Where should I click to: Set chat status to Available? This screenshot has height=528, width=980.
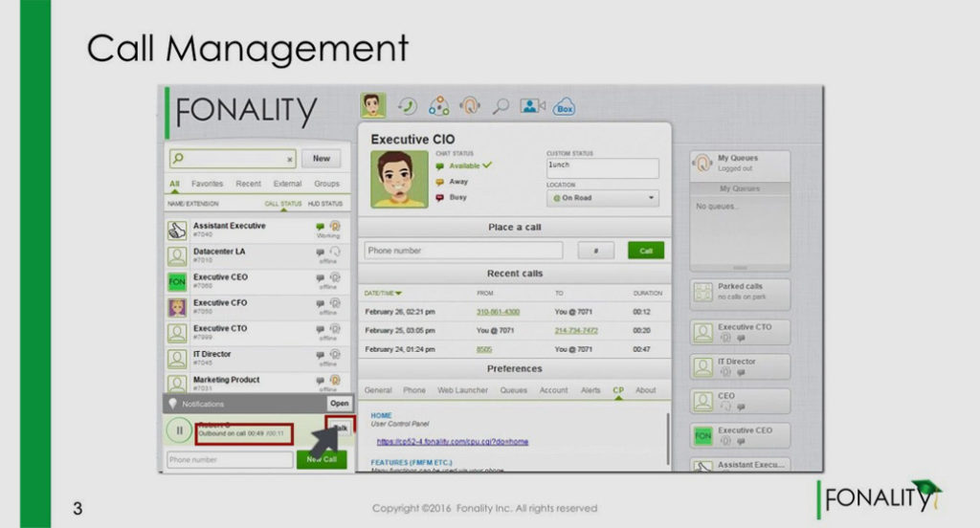(464, 165)
